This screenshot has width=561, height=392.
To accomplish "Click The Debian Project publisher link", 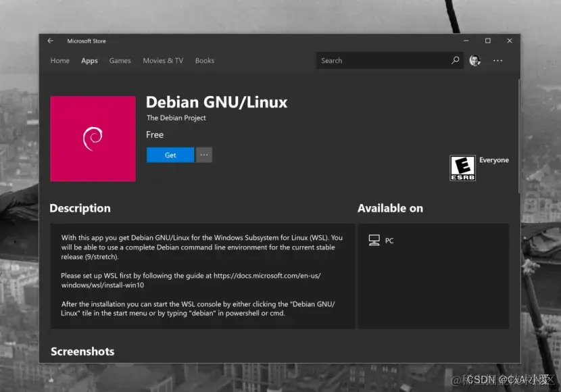I will (x=176, y=118).
